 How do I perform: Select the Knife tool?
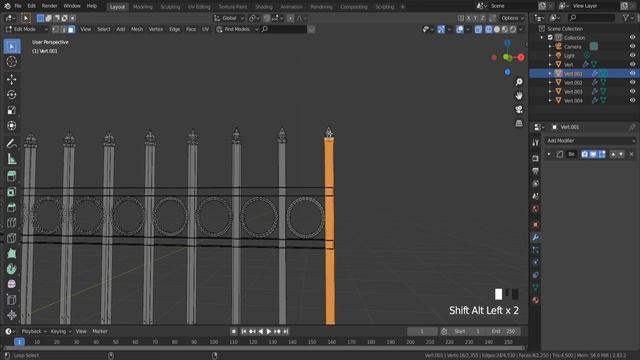(12, 238)
